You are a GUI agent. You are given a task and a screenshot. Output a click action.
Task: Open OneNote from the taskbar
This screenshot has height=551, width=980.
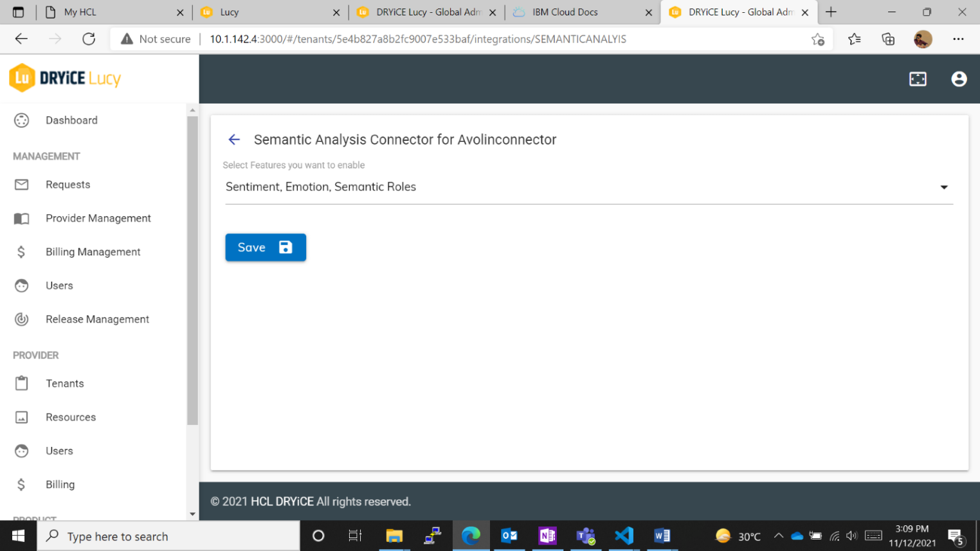[547, 536]
